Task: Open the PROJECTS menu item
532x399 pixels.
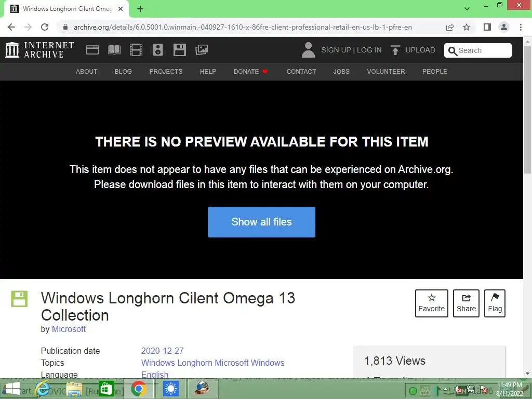Action: 166,72
